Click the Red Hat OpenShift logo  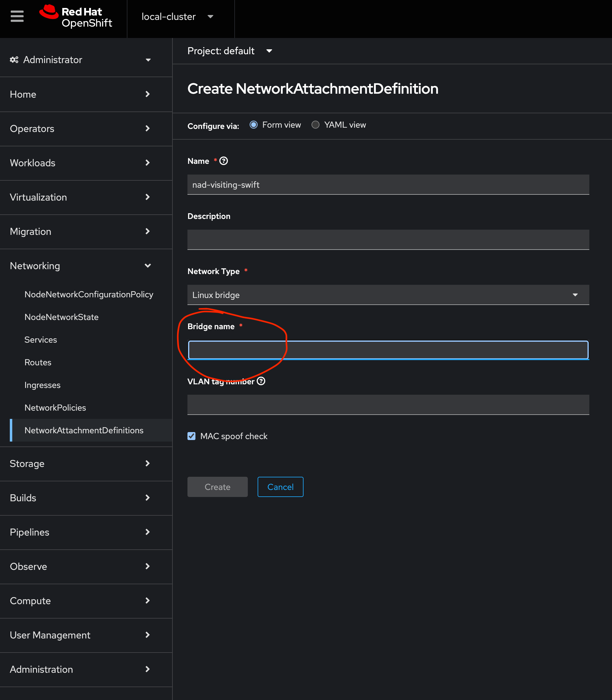point(76,17)
